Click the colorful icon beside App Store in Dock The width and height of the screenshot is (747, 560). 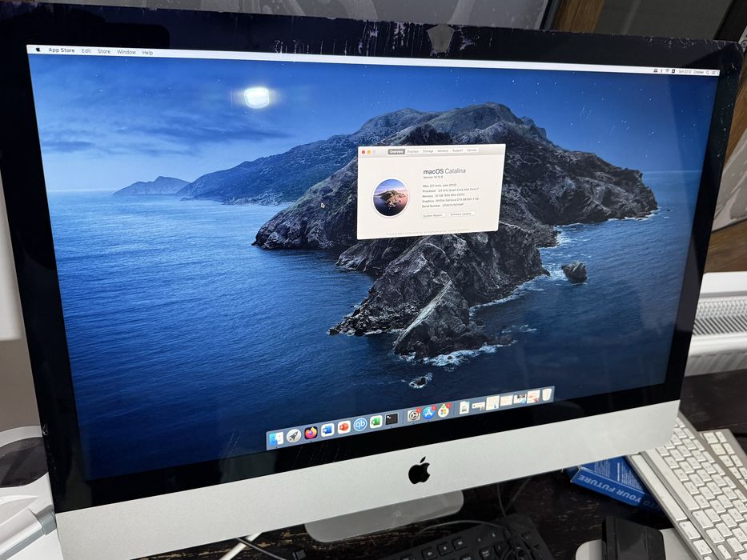tap(444, 410)
